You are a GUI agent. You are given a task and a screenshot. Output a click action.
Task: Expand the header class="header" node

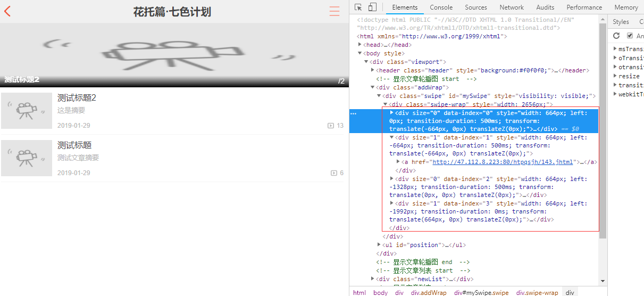point(373,70)
